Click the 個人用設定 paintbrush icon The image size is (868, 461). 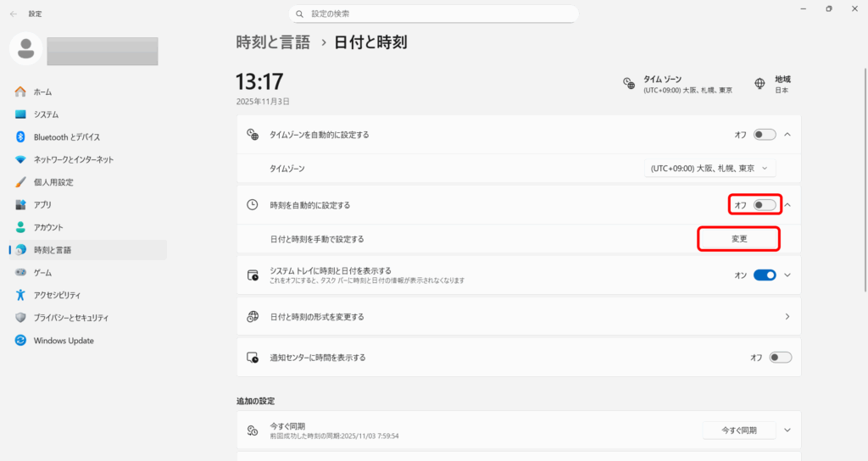(x=20, y=182)
